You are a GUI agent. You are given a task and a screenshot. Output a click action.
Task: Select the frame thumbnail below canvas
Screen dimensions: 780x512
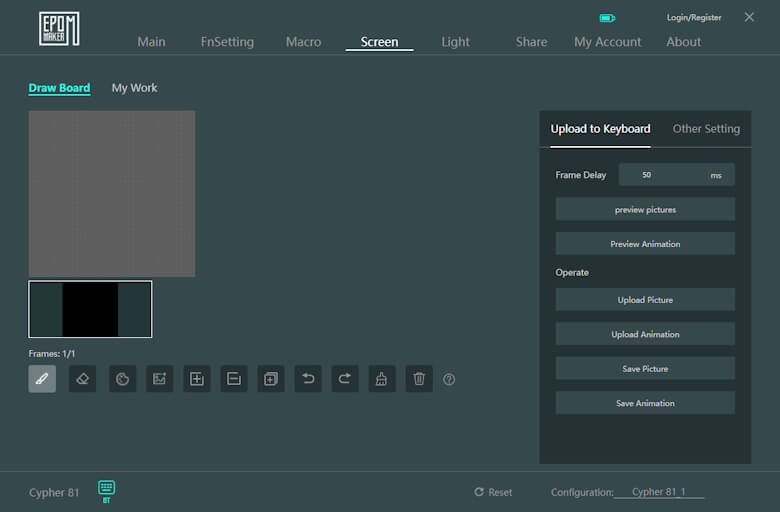(90, 309)
